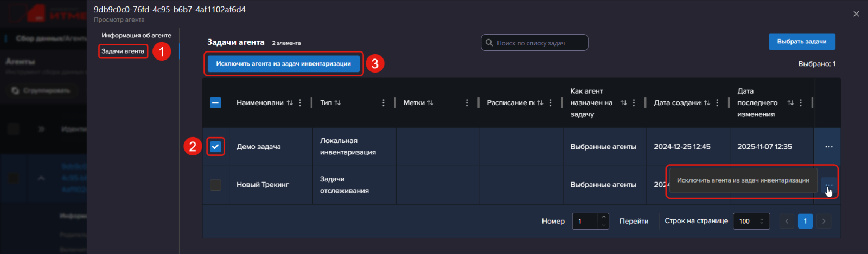Viewport: 868px width, 254px height.
Task: Click sort arrows on Наименование column
Action: [290, 103]
